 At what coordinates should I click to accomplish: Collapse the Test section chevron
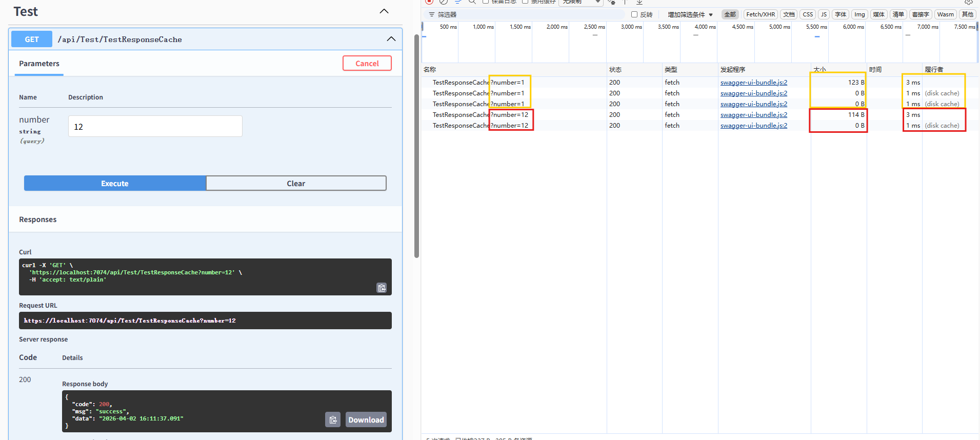pyautogui.click(x=384, y=11)
